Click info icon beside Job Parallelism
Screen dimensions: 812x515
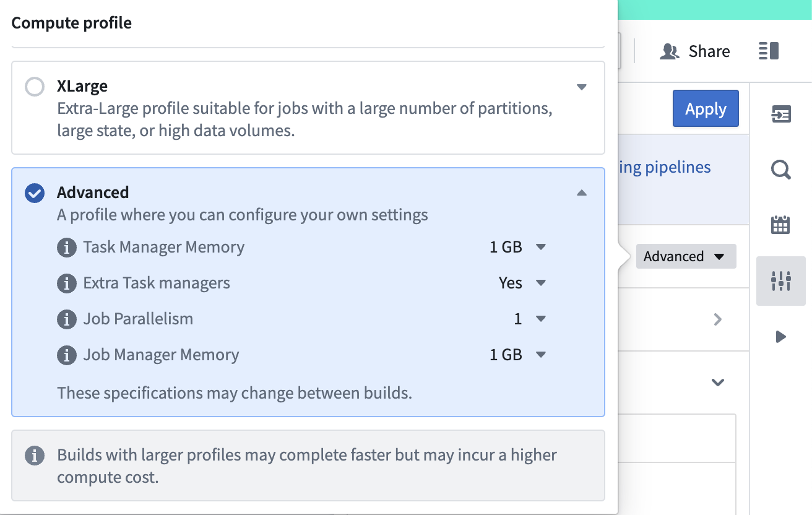(x=66, y=319)
